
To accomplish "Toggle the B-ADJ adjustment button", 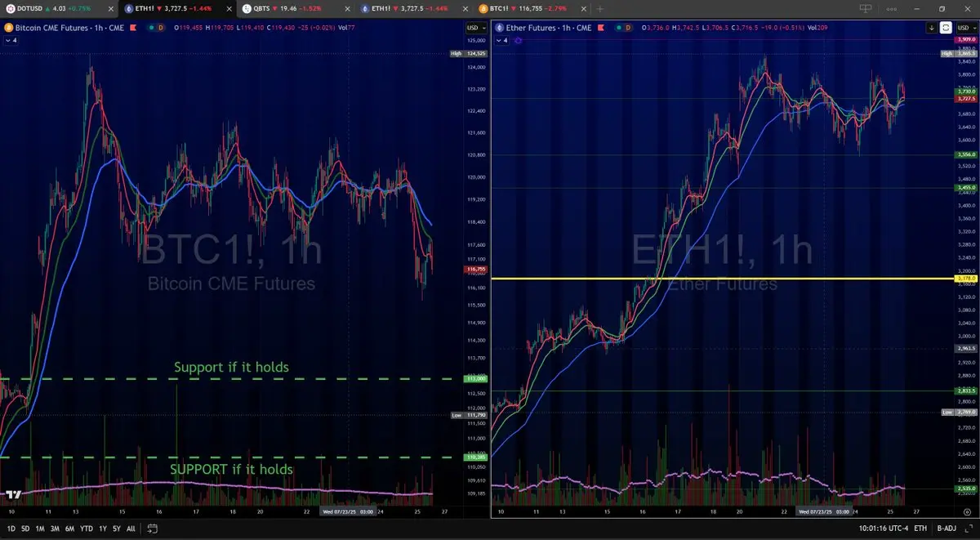I will tap(948, 529).
